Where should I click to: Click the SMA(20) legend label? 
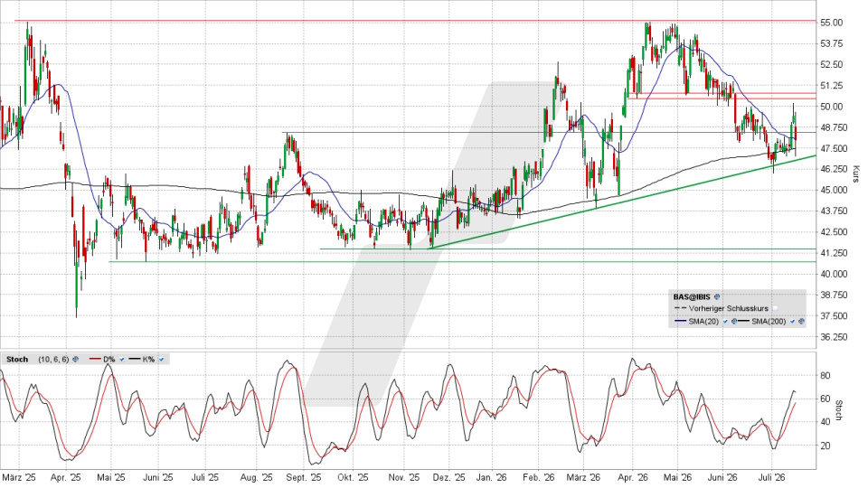703,322
